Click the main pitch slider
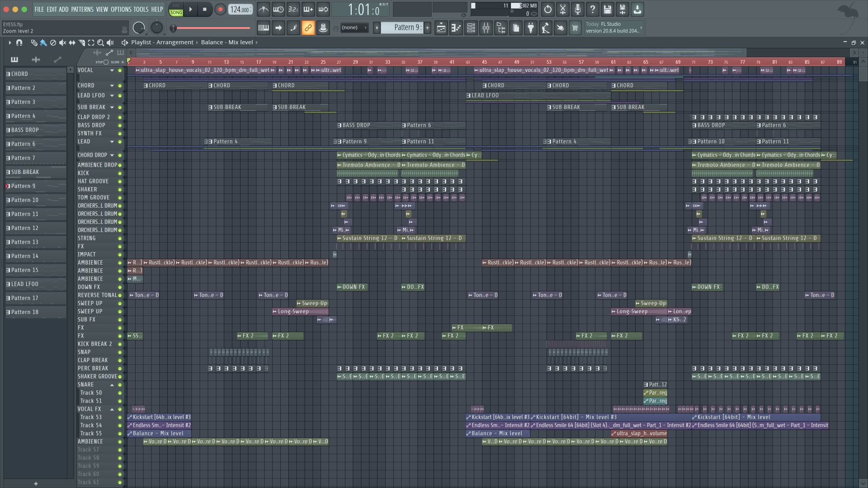868x488 pixels. 211,28
